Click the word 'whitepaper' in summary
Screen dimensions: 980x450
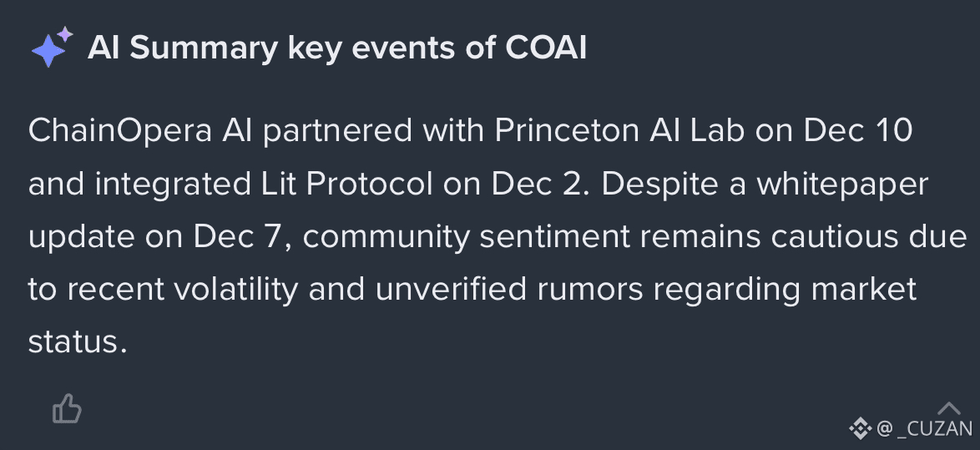[842, 185]
